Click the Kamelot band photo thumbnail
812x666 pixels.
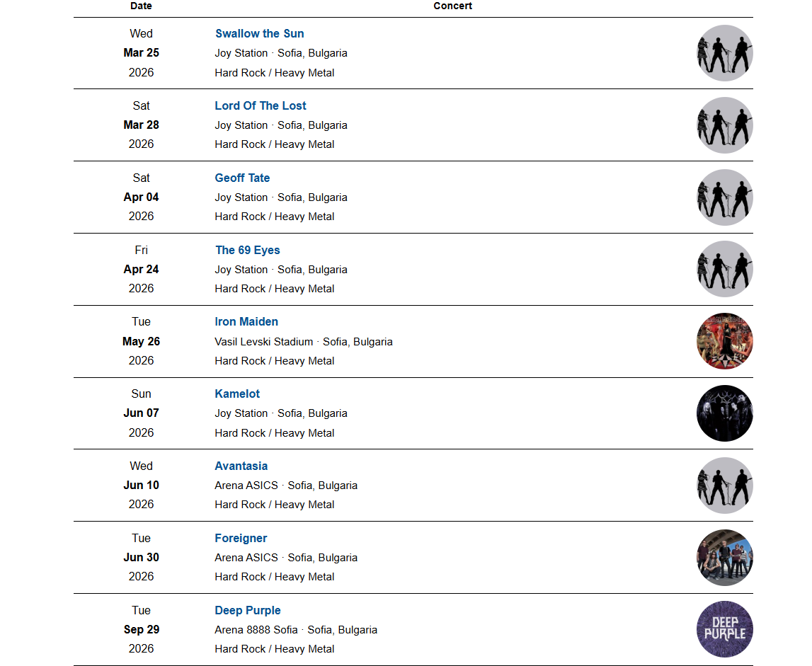click(x=724, y=413)
